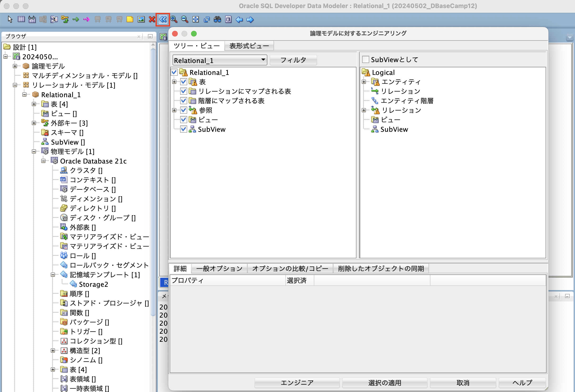Expand the エンティティ node under Logical

tap(364, 82)
